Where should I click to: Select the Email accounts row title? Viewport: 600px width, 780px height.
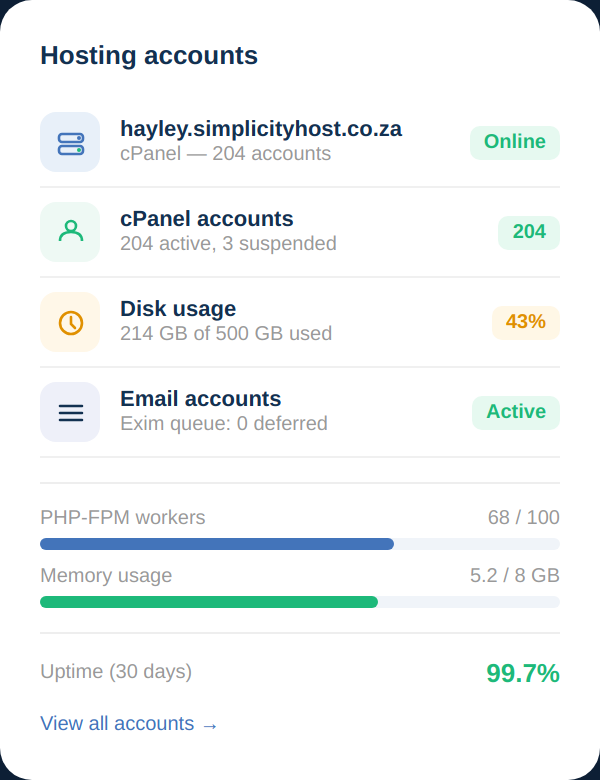pos(200,399)
